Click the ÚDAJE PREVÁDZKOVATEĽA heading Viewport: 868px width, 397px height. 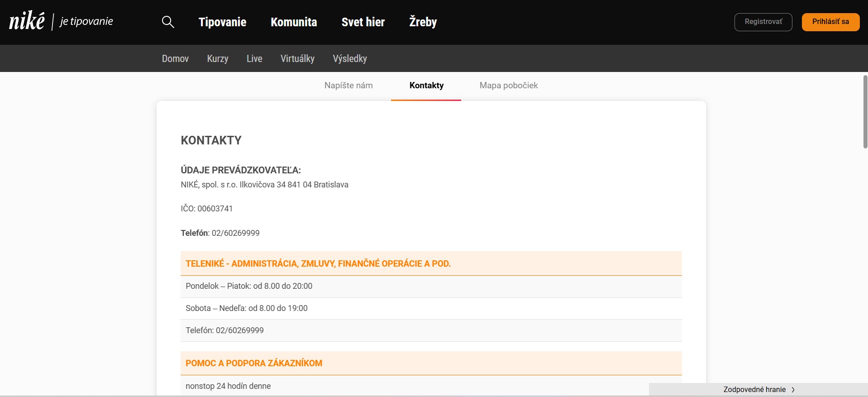click(241, 170)
